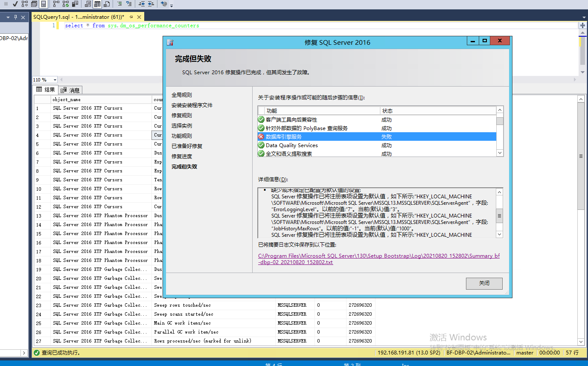Image resolution: width=588 pixels, height=366 pixels.
Task: Click Uncomment selected lines icon
Action: point(129,4)
